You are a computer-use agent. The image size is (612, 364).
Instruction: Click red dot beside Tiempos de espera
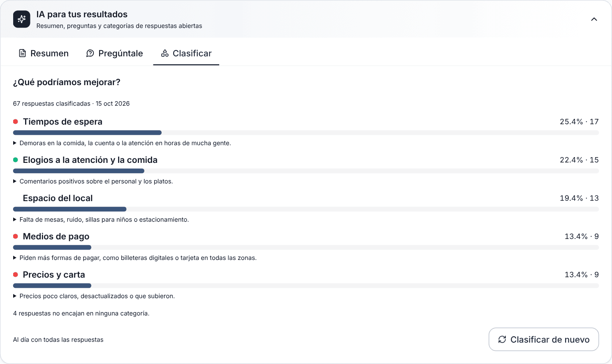point(16,122)
